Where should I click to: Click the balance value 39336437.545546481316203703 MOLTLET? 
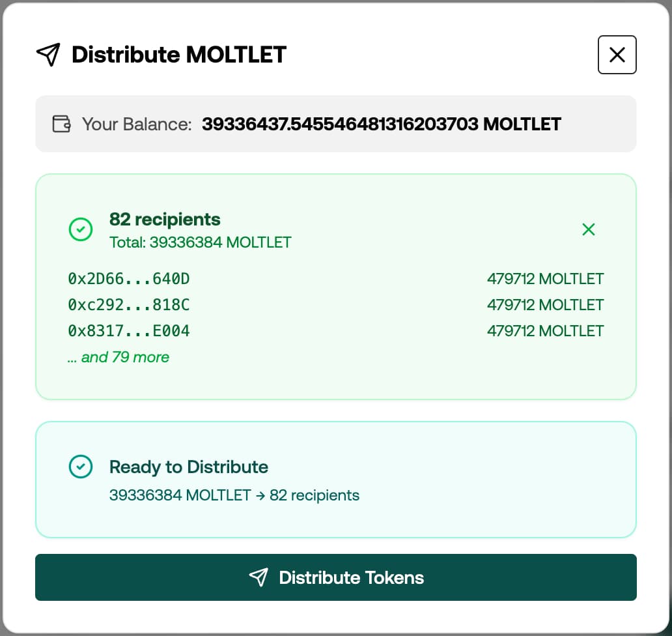pyautogui.click(x=382, y=124)
